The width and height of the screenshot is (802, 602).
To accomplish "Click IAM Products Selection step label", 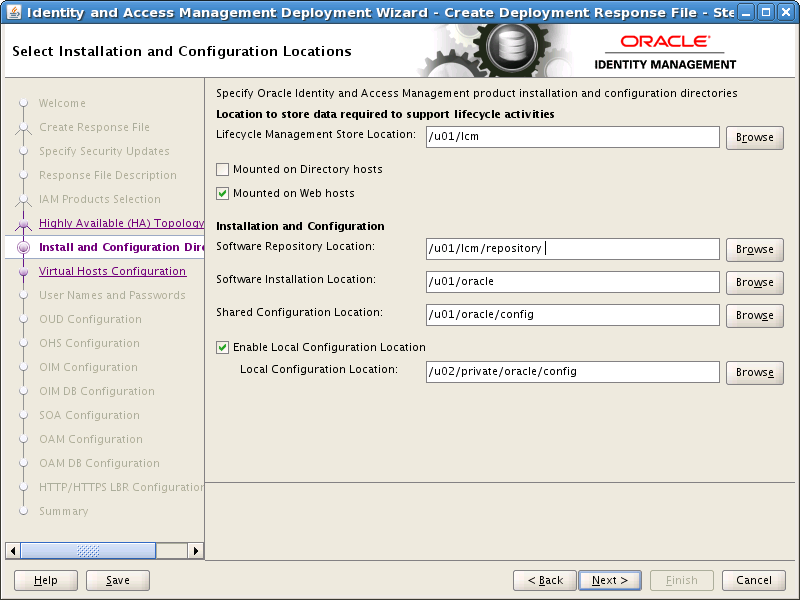I will click(x=100, y=199).
